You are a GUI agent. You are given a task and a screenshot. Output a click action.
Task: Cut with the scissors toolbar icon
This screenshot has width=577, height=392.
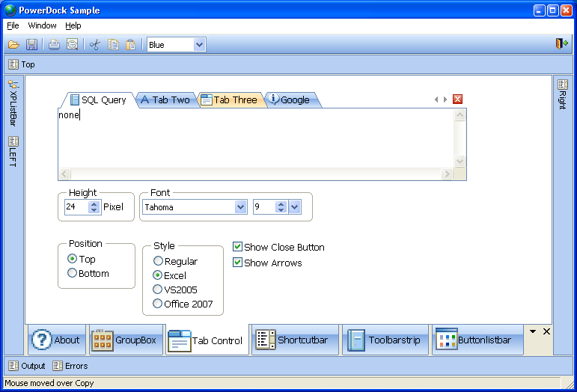click(94, 44)
